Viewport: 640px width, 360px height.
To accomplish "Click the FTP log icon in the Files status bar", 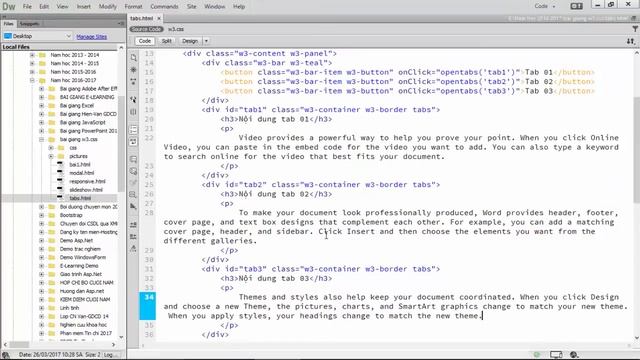I will point(6,355).
